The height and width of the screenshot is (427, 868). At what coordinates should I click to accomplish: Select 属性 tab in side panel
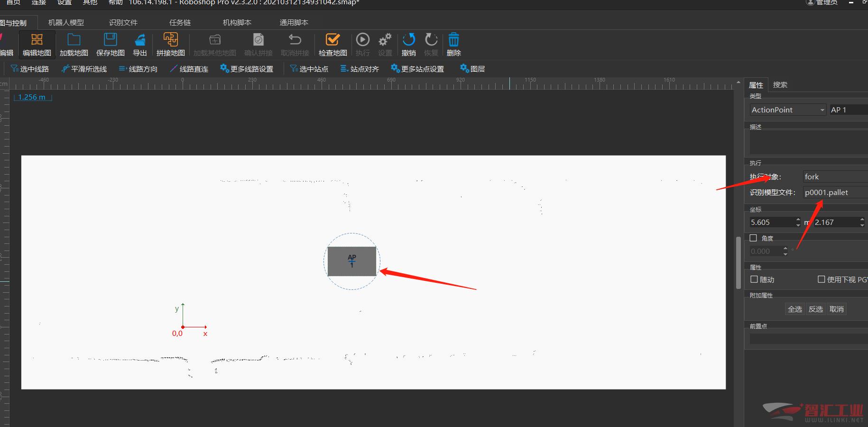pyautogui.click(x=756, y=85)
